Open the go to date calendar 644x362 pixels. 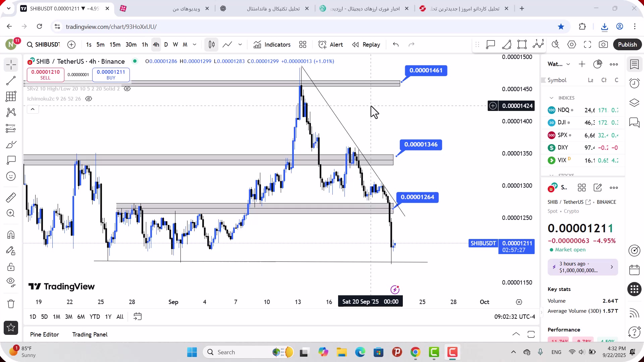click(138, 317)
